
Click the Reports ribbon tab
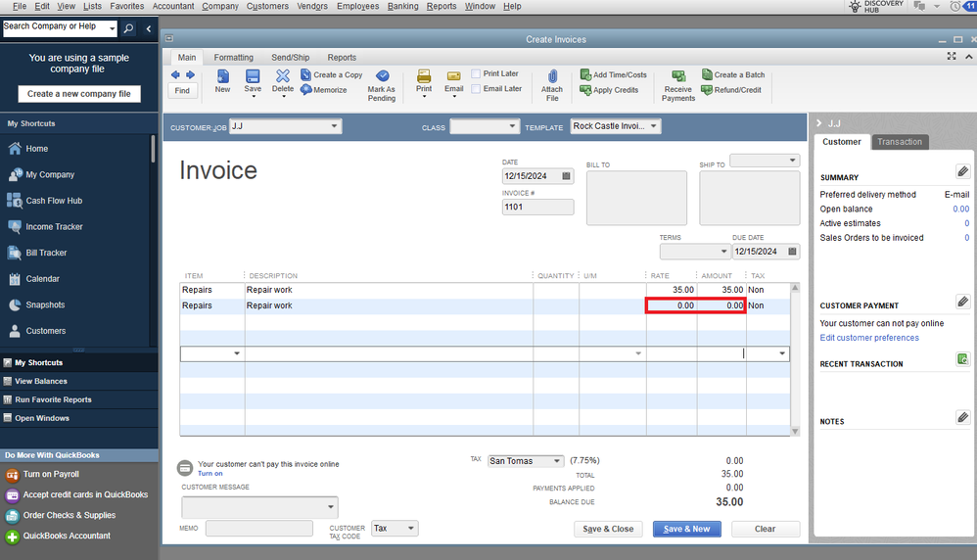342,58
